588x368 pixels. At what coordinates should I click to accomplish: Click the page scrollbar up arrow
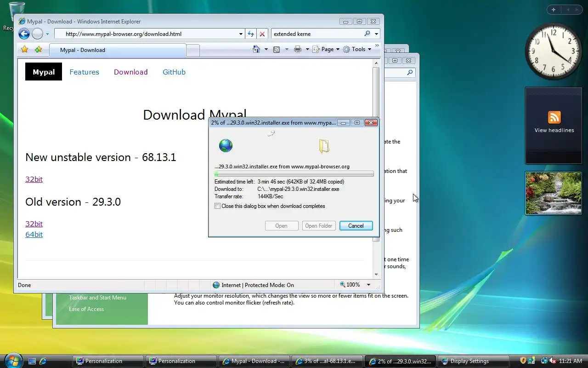pyautogui.click(x=376, y=63)
